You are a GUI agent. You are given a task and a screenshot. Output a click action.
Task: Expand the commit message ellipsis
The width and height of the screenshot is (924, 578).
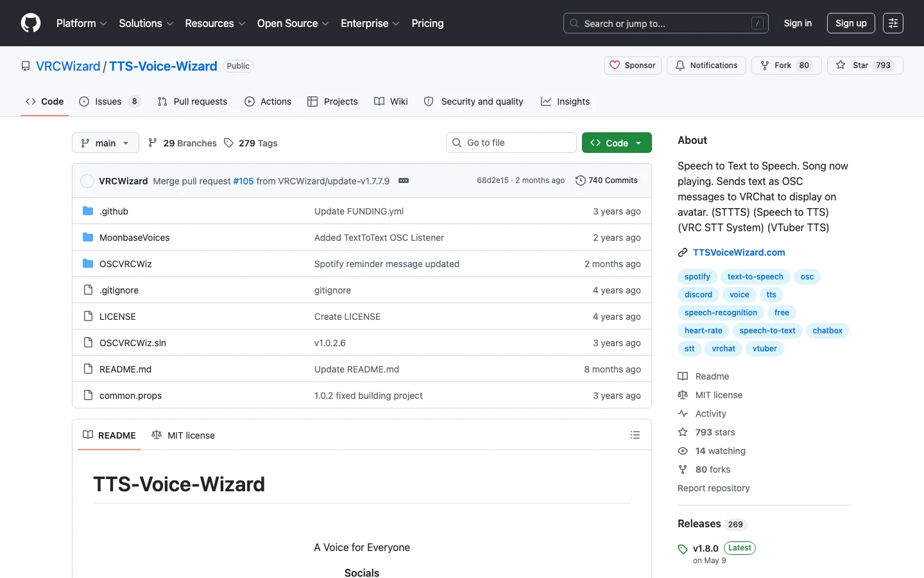click(404, 180)
